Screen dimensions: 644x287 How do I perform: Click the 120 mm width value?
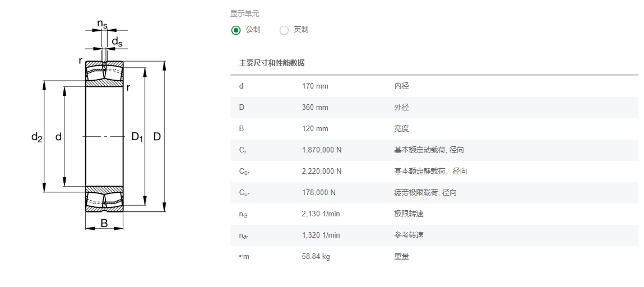click(315, 129)
